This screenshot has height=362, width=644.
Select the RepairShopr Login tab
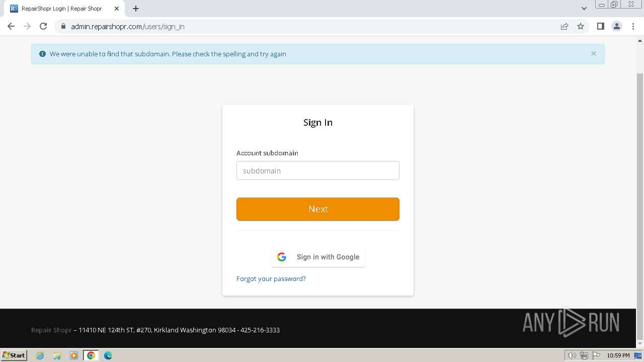coord(64,9)
